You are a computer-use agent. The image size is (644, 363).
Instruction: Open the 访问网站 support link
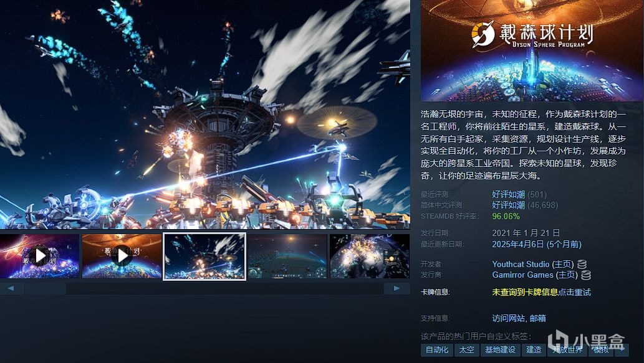tap(509, 318)
